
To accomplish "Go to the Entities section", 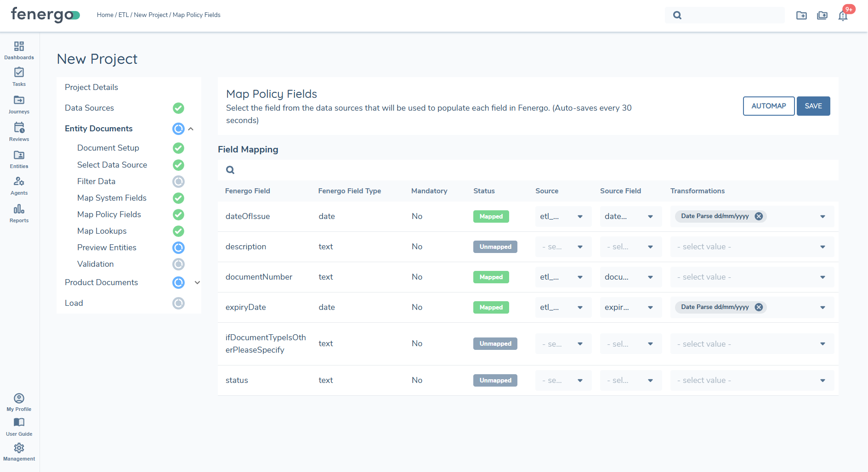I will point(19,158).
